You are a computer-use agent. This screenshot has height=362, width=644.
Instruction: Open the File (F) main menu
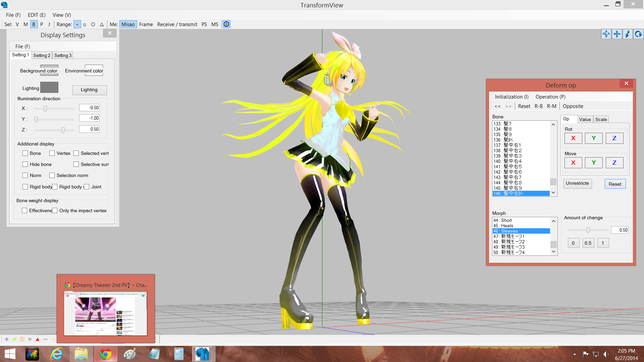(13, 15)
